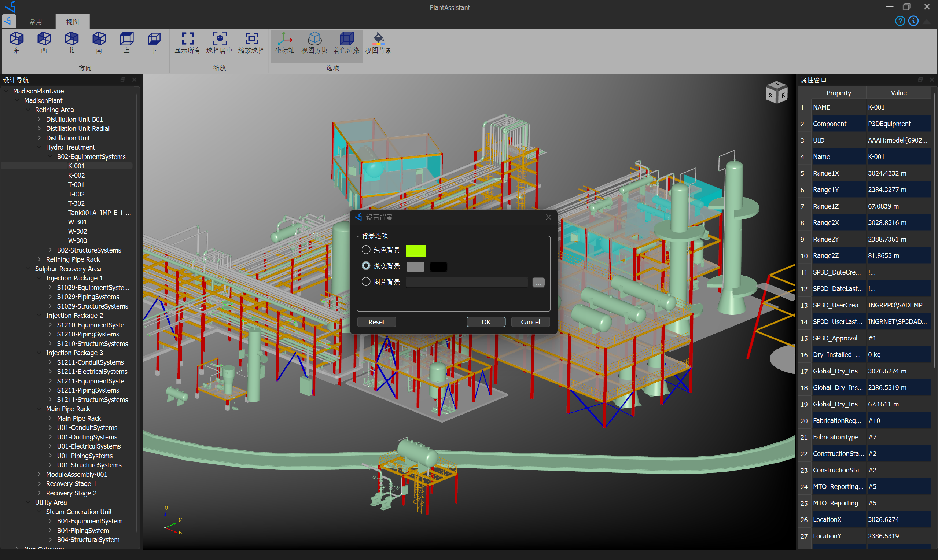This screenshot has height=560, width=938.
Task: Toggle shaded rendering (着色渲染) icon
Action: point(346,39)
